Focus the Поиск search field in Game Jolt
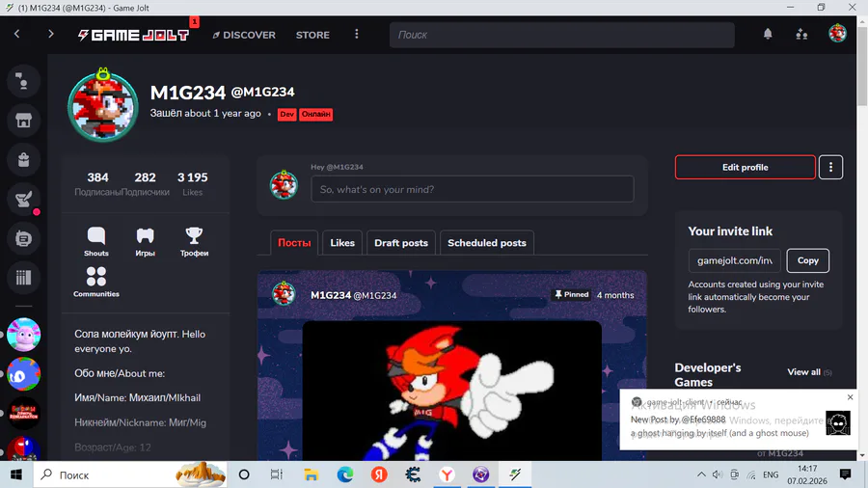This screenshot has height=488, width=868. (x=562, y=35)
